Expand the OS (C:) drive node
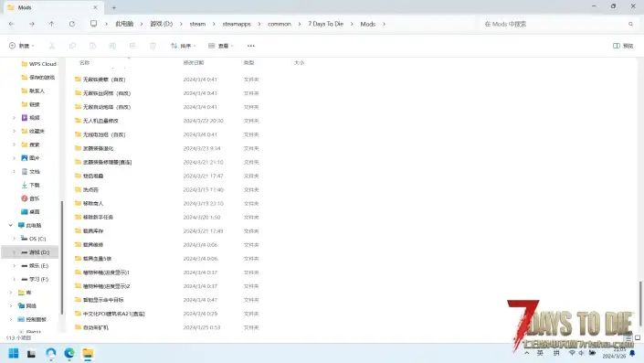This screenshot has width=644, height=363. 14,239
